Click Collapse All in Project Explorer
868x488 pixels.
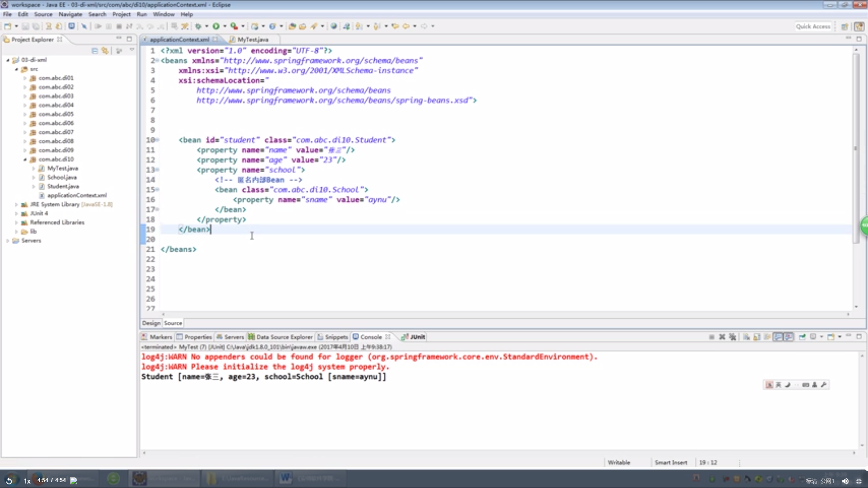pos(94,51)
